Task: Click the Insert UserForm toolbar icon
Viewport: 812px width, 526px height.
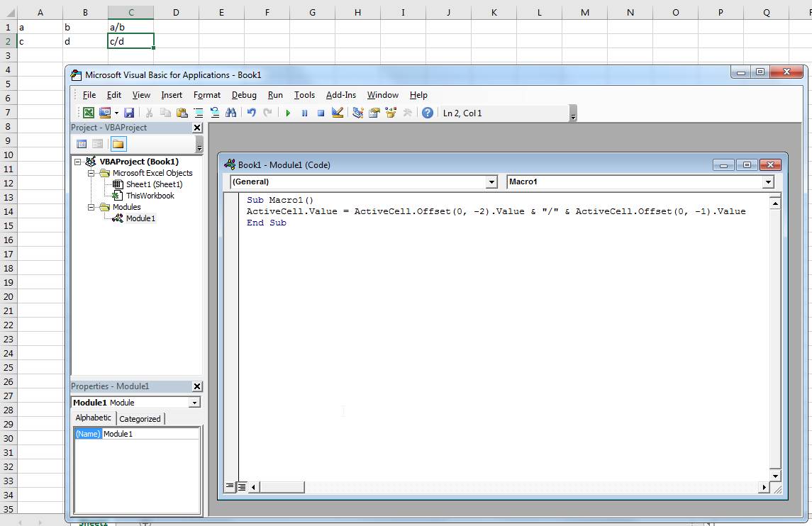Action: [105, 113]
